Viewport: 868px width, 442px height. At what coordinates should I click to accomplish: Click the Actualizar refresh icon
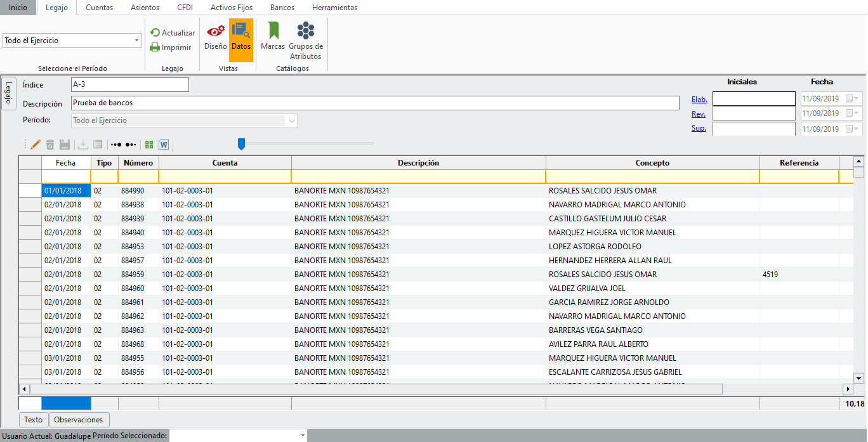tap(155, 32)
